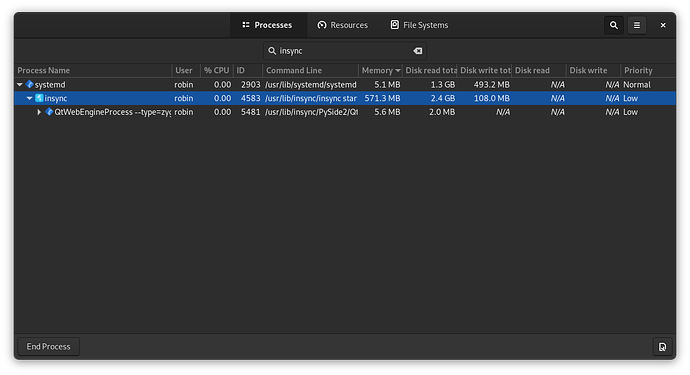Open the search toggle magnifier button
Screen dimensions: 690x375
click(x=613, y=25)
